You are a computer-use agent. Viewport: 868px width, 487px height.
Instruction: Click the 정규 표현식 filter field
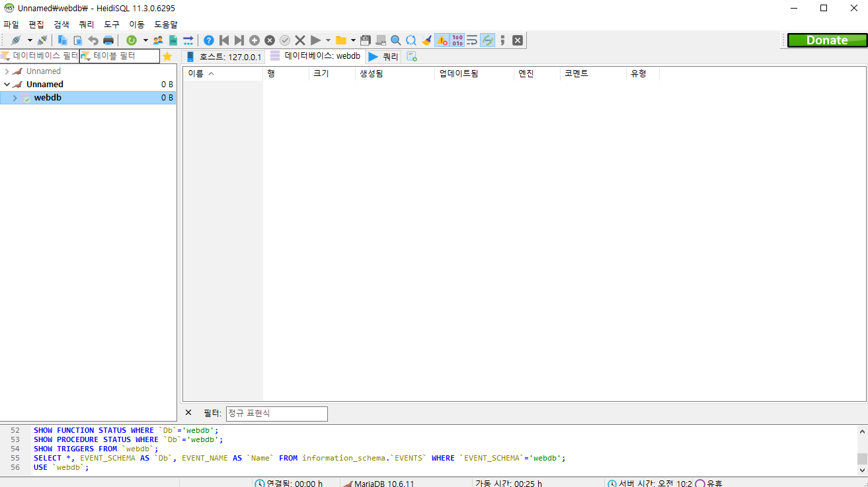pyautogui.click(x=276, y=414)
